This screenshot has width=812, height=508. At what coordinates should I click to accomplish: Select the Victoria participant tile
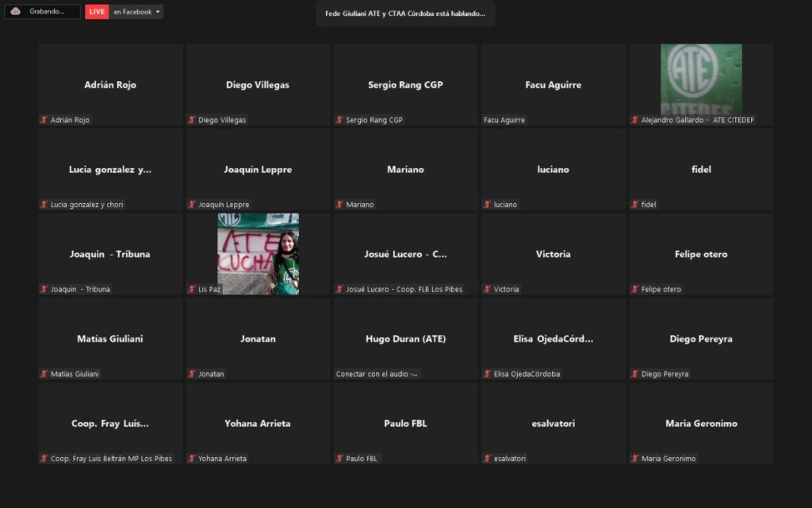click(x=553, y=253)
